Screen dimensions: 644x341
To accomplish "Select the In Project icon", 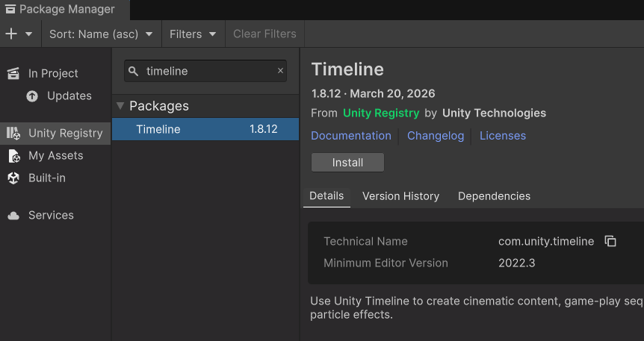I will (13, 73).
